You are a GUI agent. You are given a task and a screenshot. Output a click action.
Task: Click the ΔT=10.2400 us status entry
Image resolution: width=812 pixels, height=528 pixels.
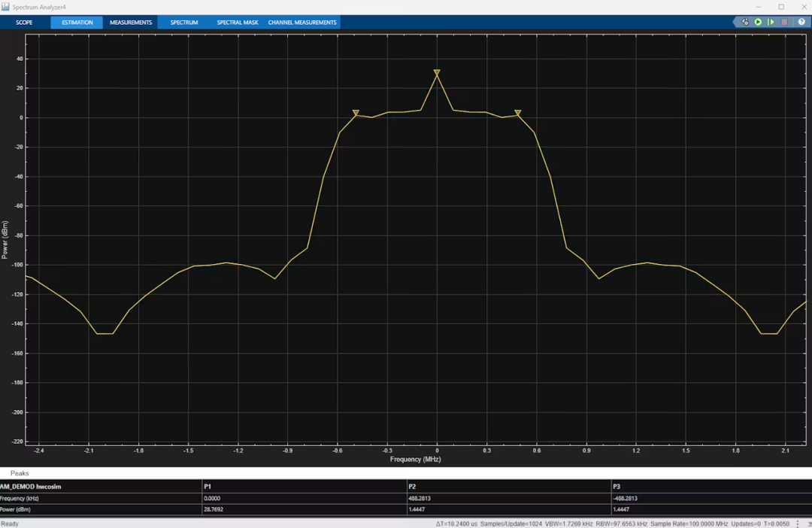[457, 523]
